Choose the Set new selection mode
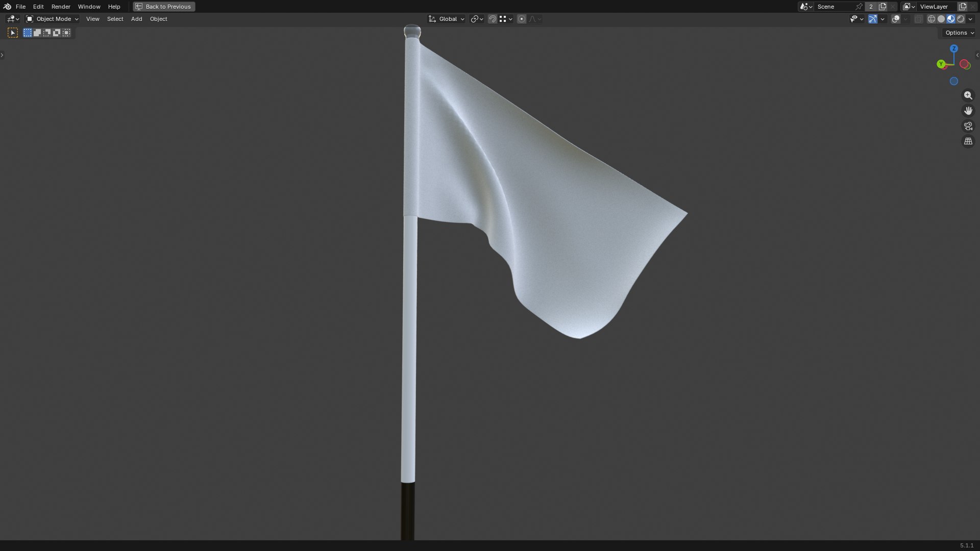This screenshot has height=551, width=980. pyautogui.click(x=28, y=33)
